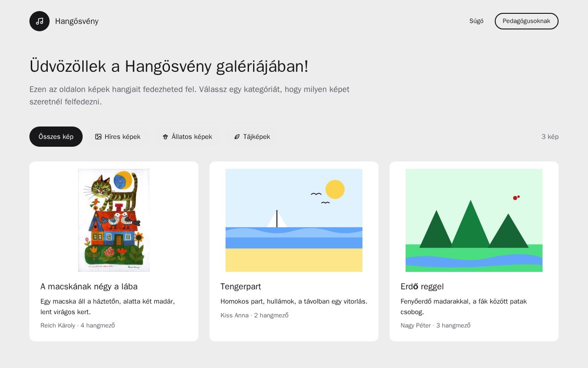The height and width of the screenshot is (368, 588).
Task: Go to Hangösvény home via site name
Action: point(77,21)
